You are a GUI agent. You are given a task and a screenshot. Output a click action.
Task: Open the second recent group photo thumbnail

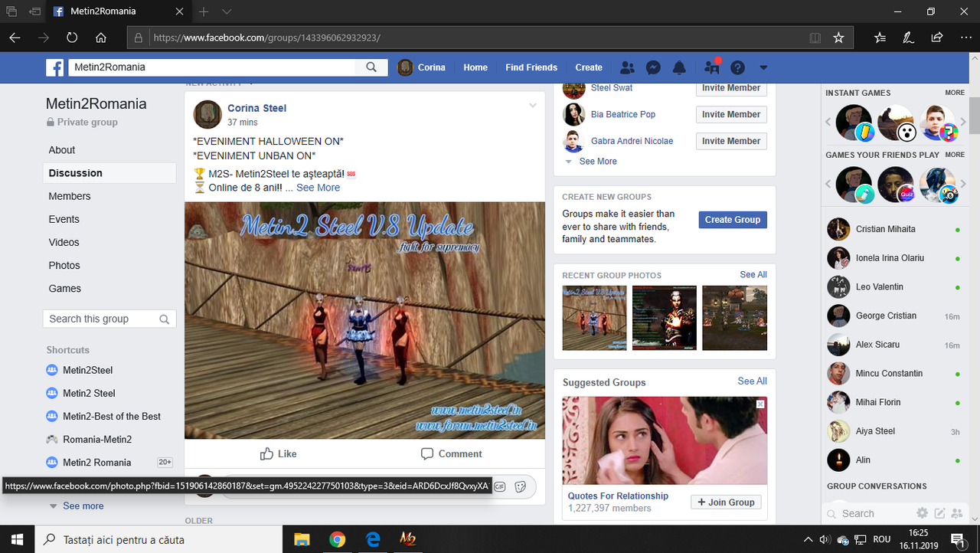[665, 318]
